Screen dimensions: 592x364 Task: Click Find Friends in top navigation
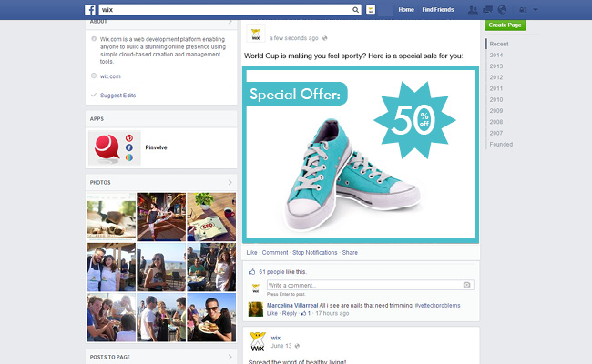tap(438, 10)
